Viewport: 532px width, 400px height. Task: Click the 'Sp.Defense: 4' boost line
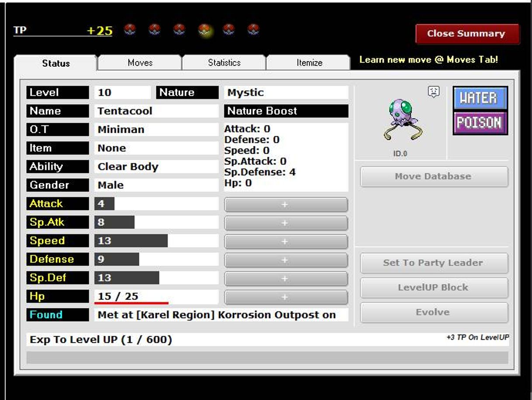260,172
